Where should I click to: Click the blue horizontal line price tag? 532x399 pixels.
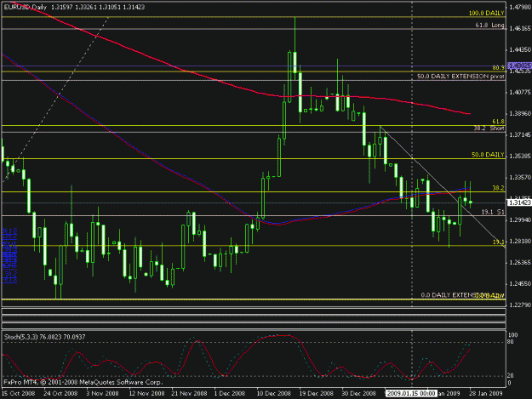click(519, 66)
